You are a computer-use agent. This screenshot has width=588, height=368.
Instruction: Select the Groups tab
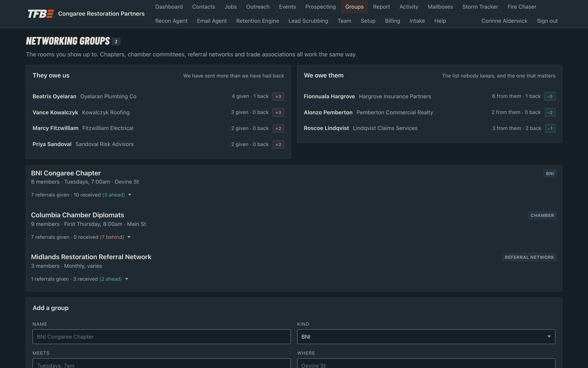pos(354,7)
